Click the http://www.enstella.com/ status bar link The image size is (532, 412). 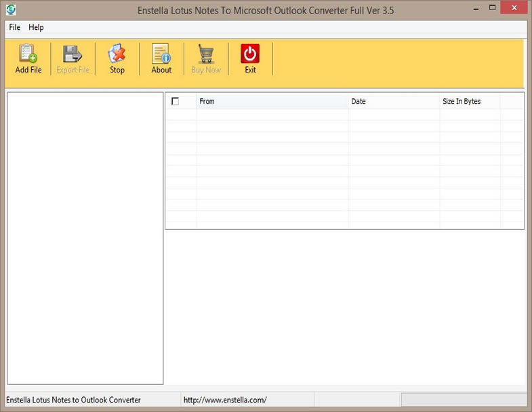click(225, 400)
